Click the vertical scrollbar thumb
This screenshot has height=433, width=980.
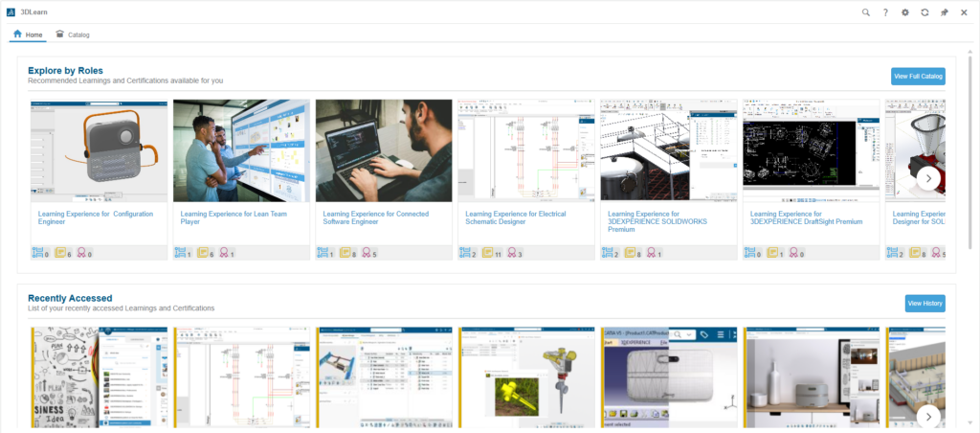[x=970, y=153]
